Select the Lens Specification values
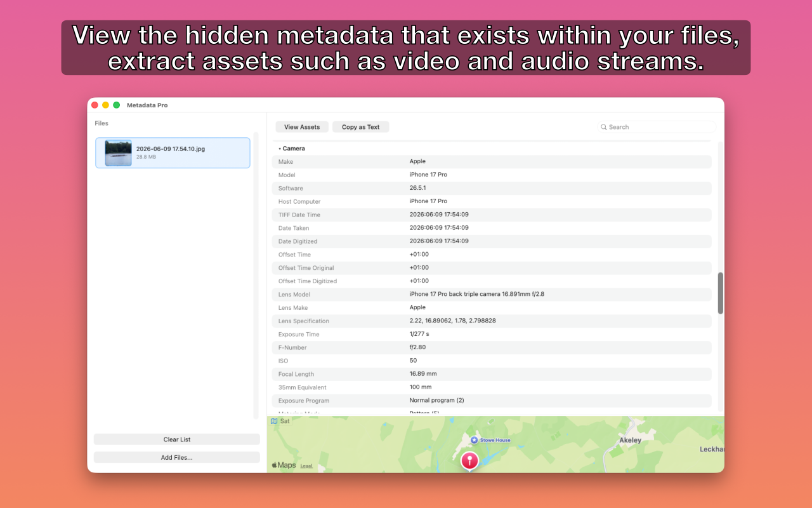Image resolution: width=812 pixels, height=508 pixels. coord(453,321)
